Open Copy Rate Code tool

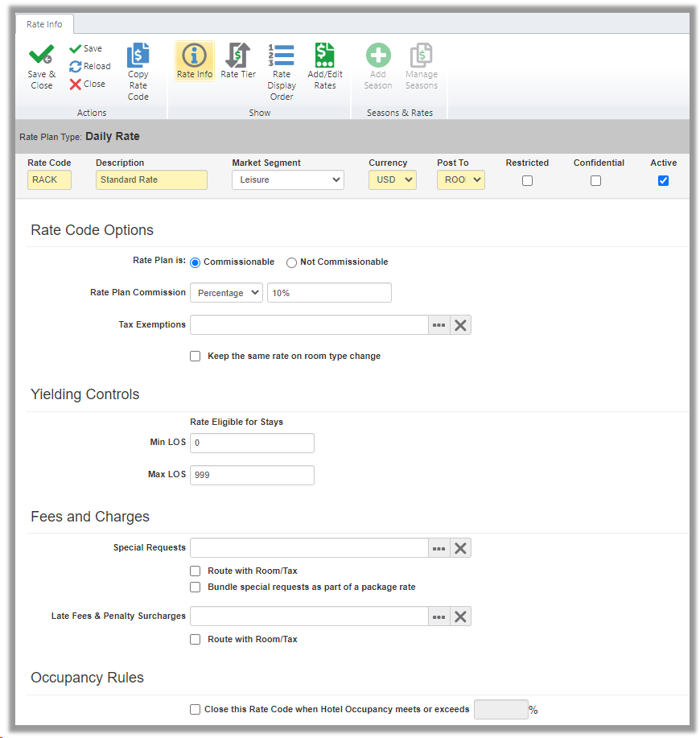pos(138,72)
